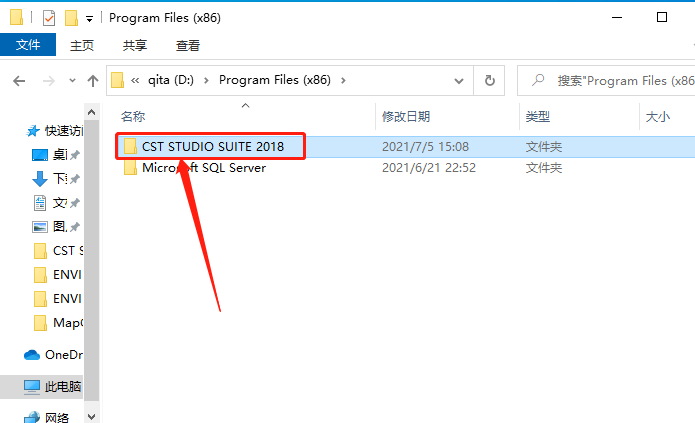Expand the recent locations dropdown arrow
Screen dimensions: 695x423
(x=72, y=81)
